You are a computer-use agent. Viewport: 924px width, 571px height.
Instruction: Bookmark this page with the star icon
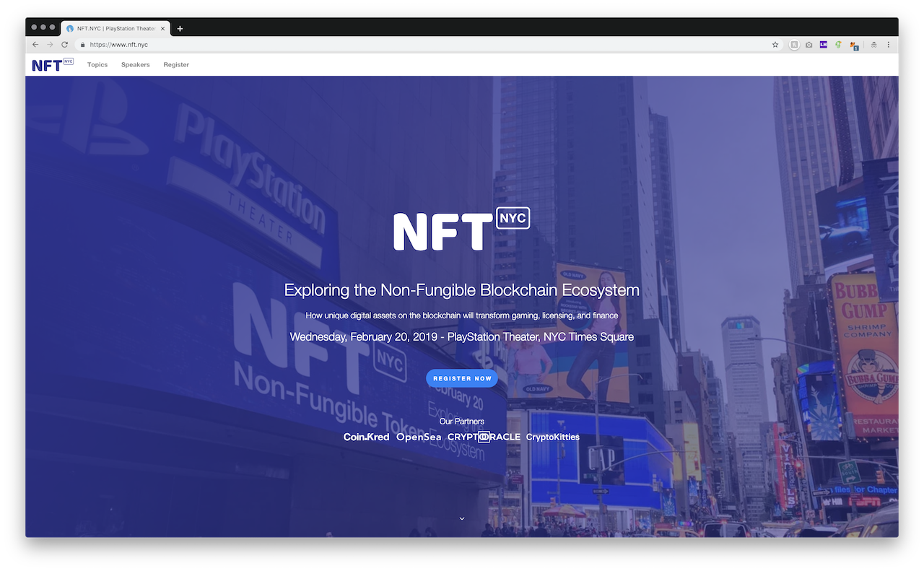point(775,45)
